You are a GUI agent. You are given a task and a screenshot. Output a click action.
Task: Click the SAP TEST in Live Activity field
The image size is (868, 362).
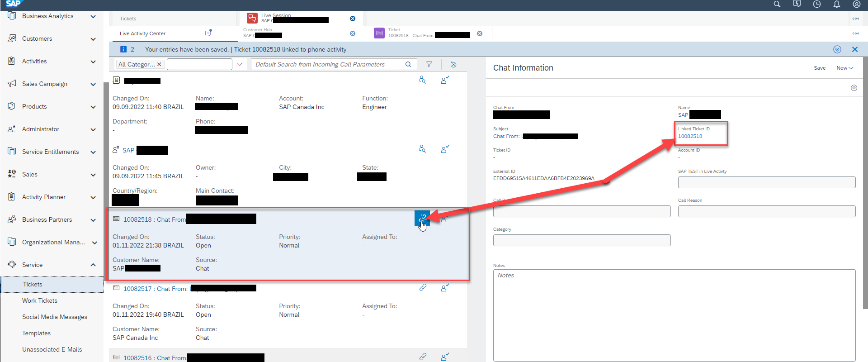(767, 182)
